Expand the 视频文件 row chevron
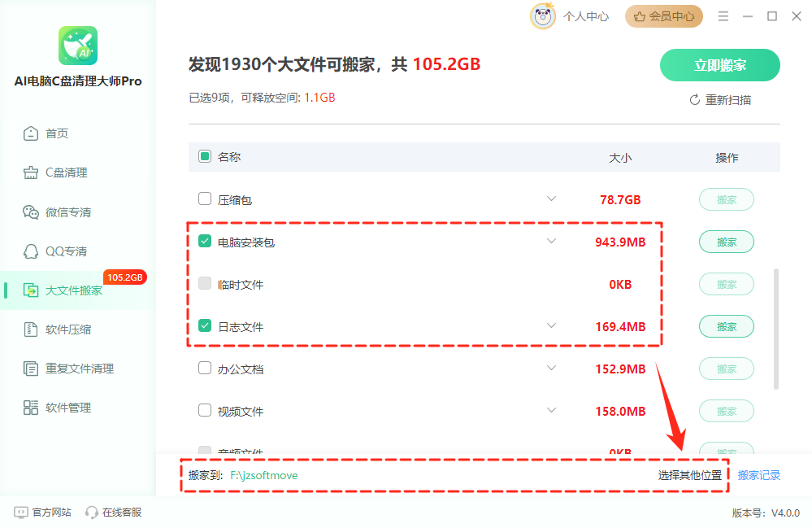The width and height of the screenshot is (812, 528). (x=552, y=411)
